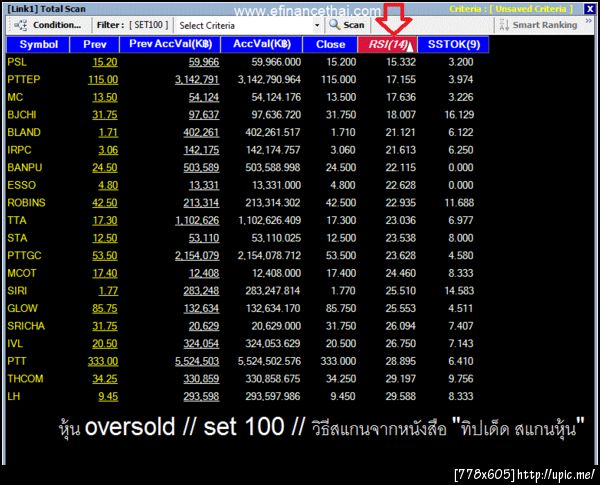Sort by RSI(14) column header
The width and height of the screenshot is (600, 485).
click(388, 44)
